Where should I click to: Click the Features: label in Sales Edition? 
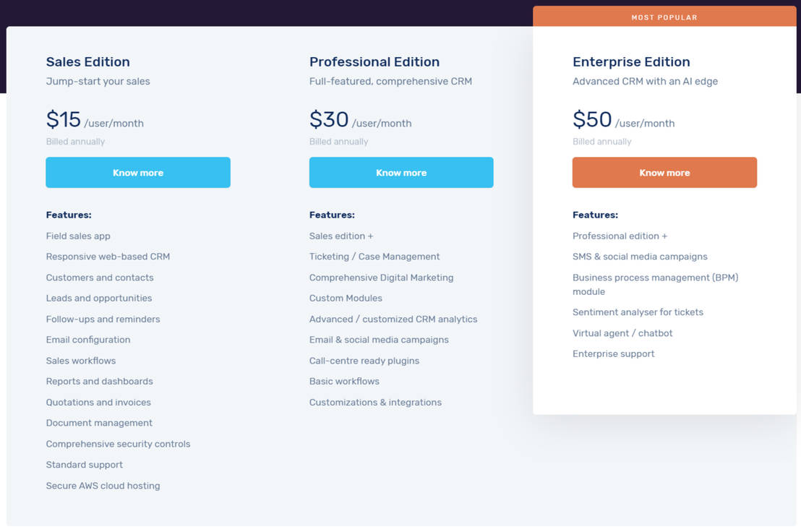(x=69, y=215)
